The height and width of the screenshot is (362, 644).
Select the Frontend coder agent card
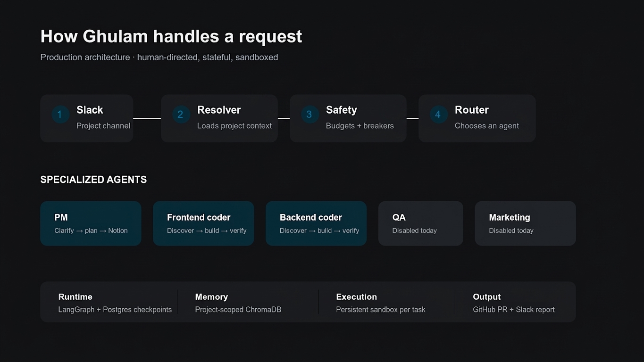(203, 223)
